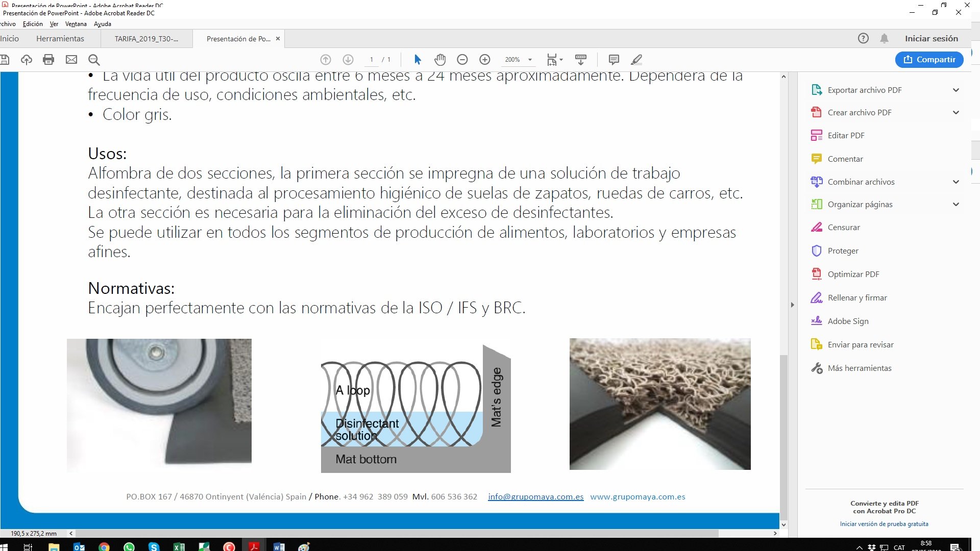Expand Organizar páginas options
Screen dimensions: 980x551
coord(955,205)
